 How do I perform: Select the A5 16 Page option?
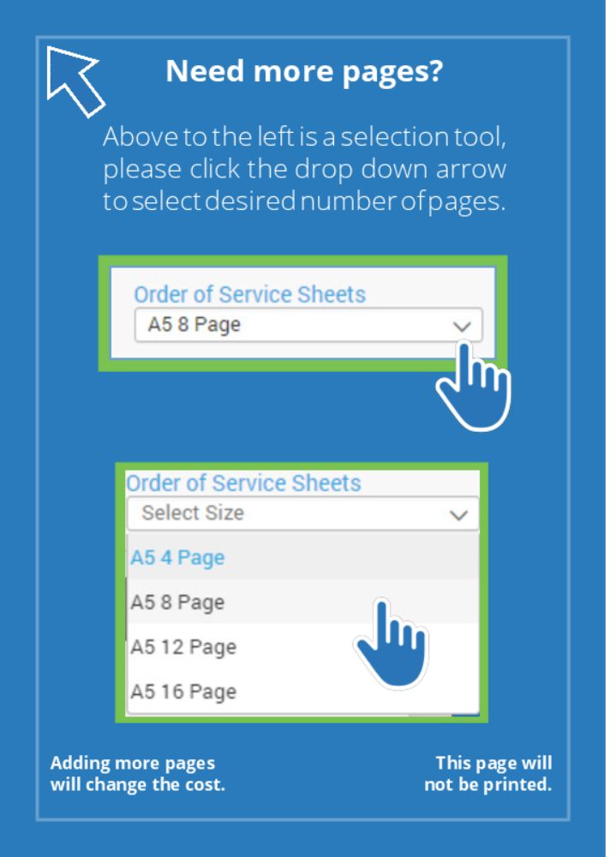pyautogui.click(x=182, y=692)
